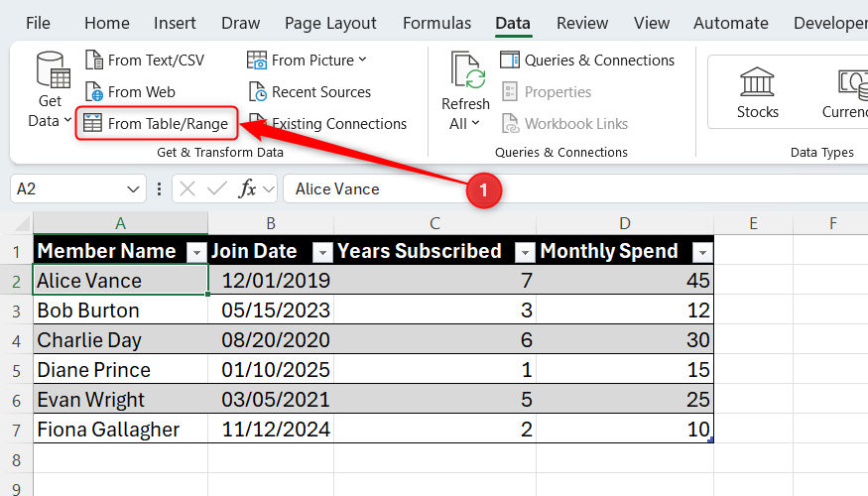This screenshot has width=868, height=496.
Task: Click the Refresh All icon
Action: pyautogui.click(x=468, y=70)
